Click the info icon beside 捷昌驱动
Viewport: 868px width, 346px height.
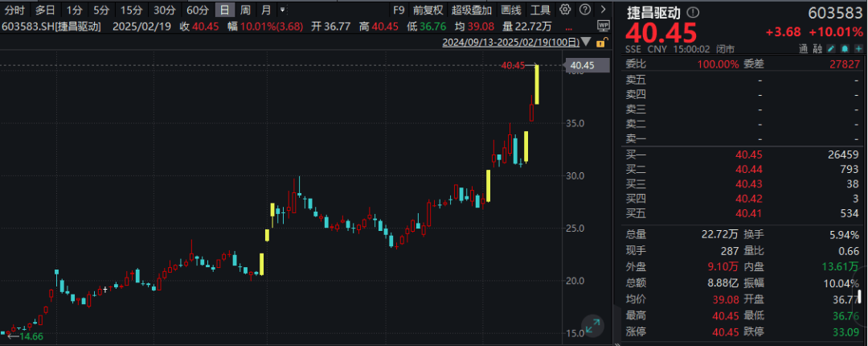693,12
